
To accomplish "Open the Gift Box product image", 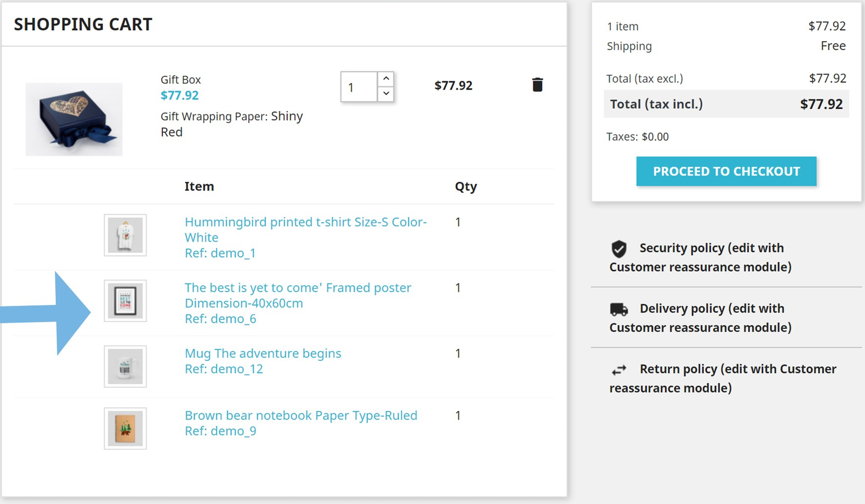I will tap(74, 119).
